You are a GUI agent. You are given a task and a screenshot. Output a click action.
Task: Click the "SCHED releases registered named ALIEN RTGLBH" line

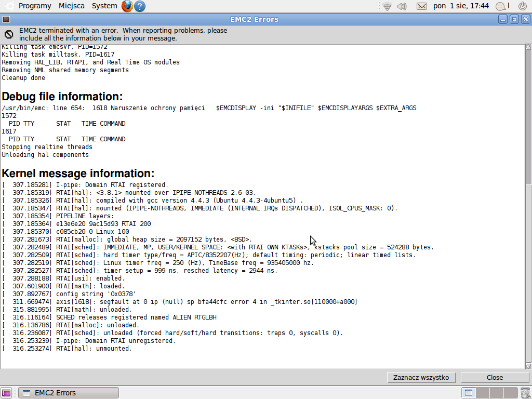[109, 317]
